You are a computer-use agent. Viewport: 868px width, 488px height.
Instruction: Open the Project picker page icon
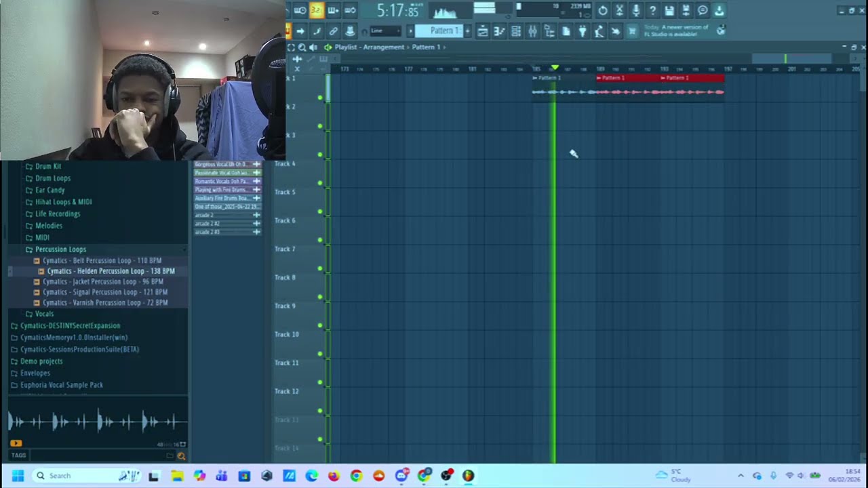(x=566, y=31)
